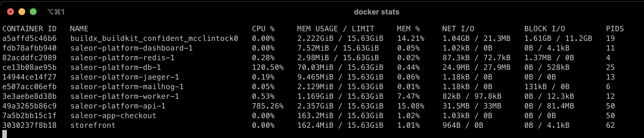The image size is (644, 138).
Task: Click the yellow minimize window button
Action: click(22, 12)
